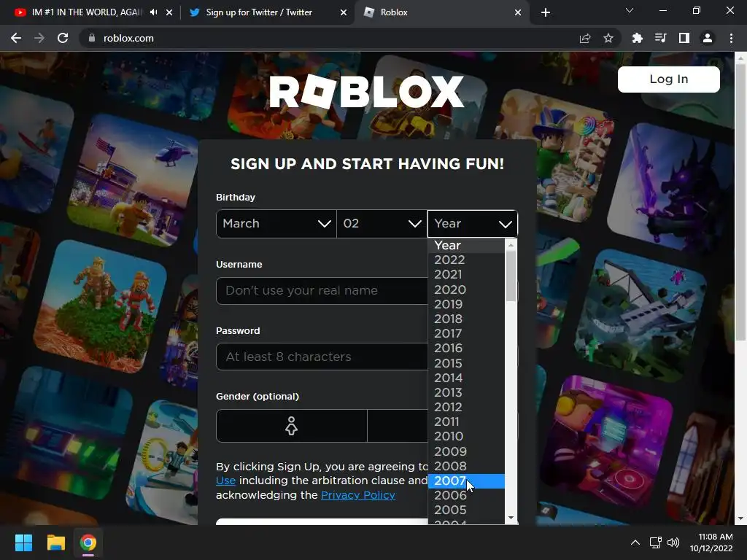This screenshot has height=560, width=747.
Task: Select 2013 in year dropdown
Action: pos(466,393)
